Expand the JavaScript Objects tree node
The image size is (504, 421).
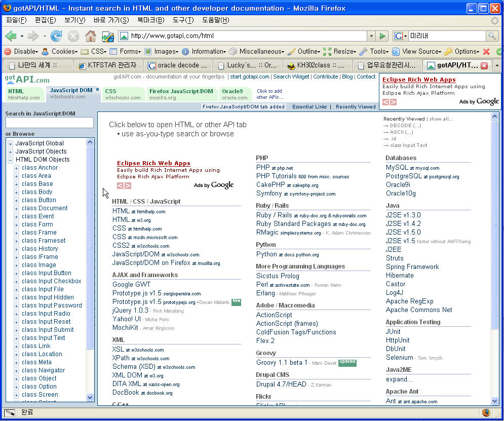pos(10,151)
